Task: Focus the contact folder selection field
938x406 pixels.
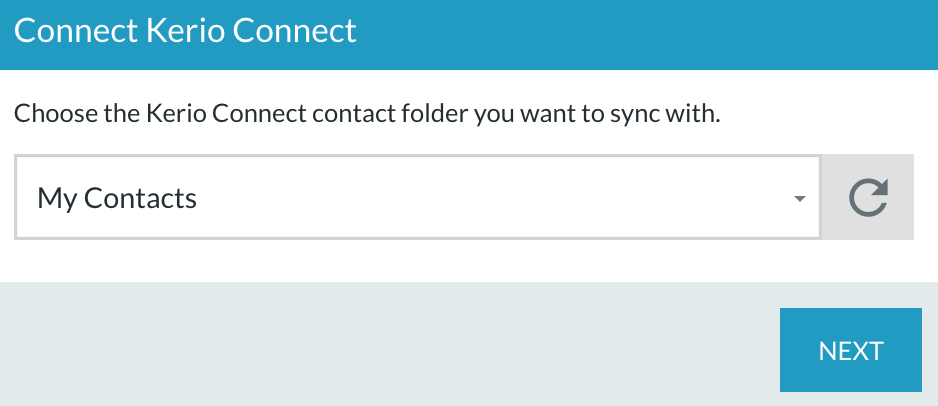Action: [418, 197]
